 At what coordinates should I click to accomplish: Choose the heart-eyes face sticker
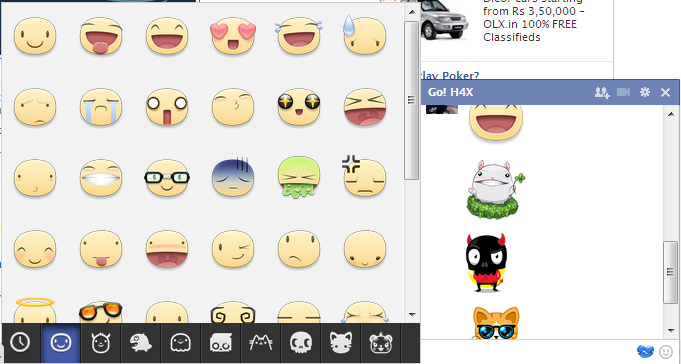coord(232,36)
